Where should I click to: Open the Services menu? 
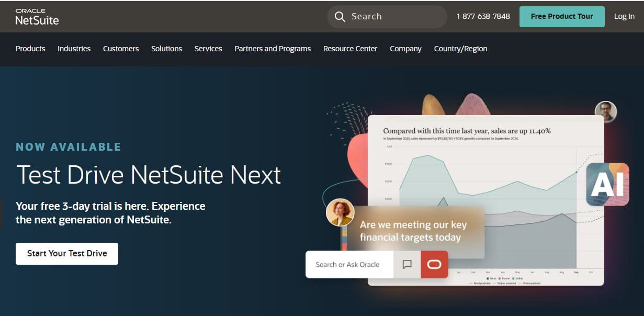tap(208, 49)
